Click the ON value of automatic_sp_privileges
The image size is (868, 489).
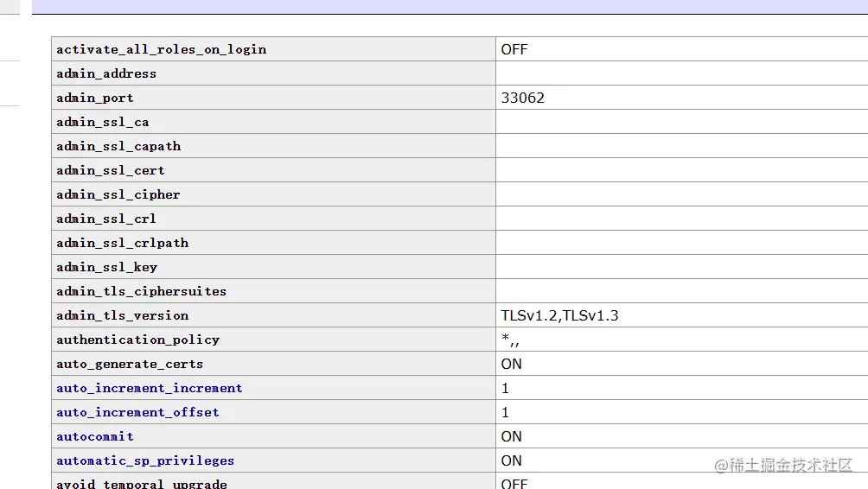click(x=512, y=460)
